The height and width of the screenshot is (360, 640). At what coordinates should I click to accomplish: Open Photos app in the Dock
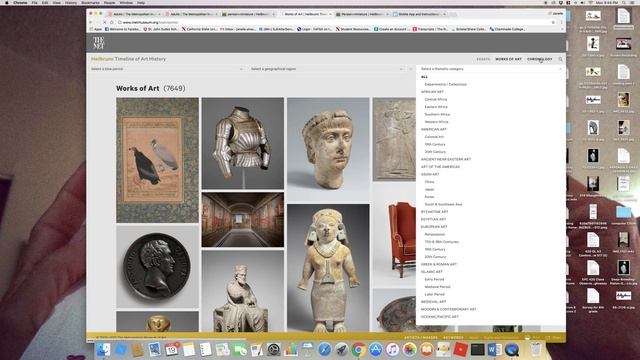(x=409, y=349)
